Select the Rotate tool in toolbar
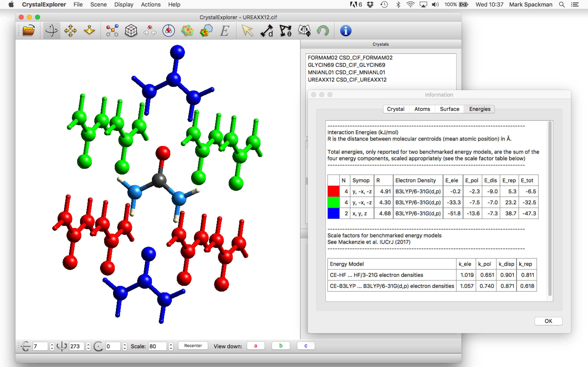The image size is (588, 367). coord(51,31)
